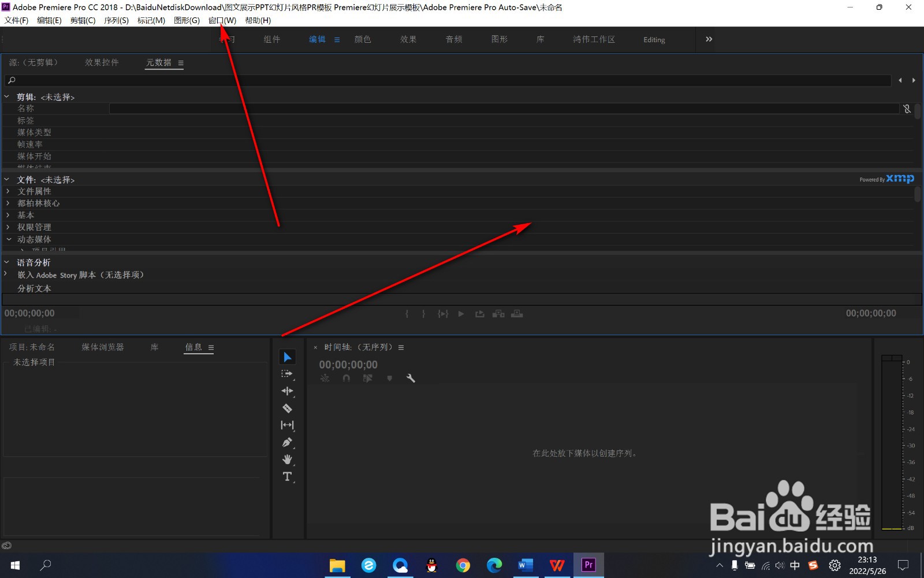924x578 pixels.
Task: Click the Play button in source transport
Action: (x=461, y=314)
